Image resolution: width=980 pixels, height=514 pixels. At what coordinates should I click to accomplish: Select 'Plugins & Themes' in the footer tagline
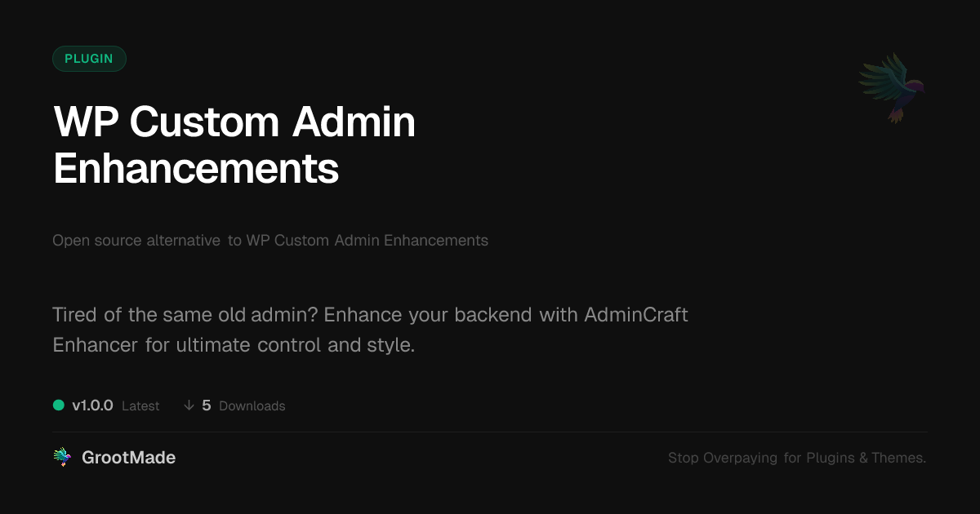pos(866,458)
